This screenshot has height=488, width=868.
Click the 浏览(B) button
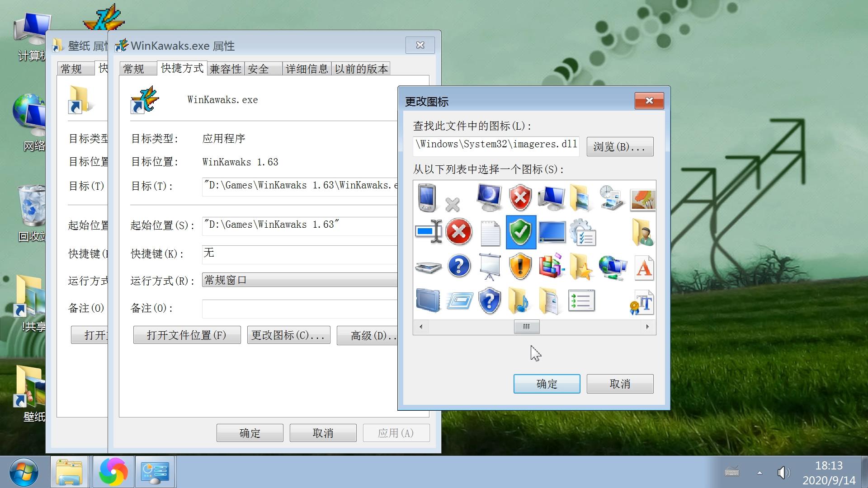pyautogui.click(x=620, y=146)
